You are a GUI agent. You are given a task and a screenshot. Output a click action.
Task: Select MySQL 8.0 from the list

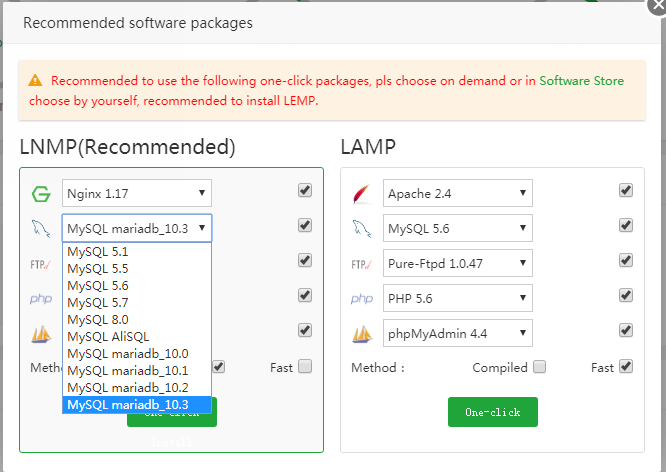point(97,320)
